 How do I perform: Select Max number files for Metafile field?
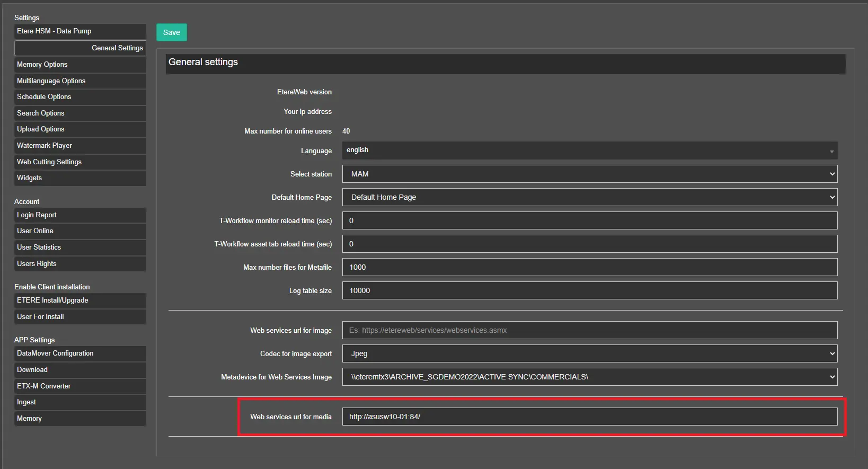(589, 267)
